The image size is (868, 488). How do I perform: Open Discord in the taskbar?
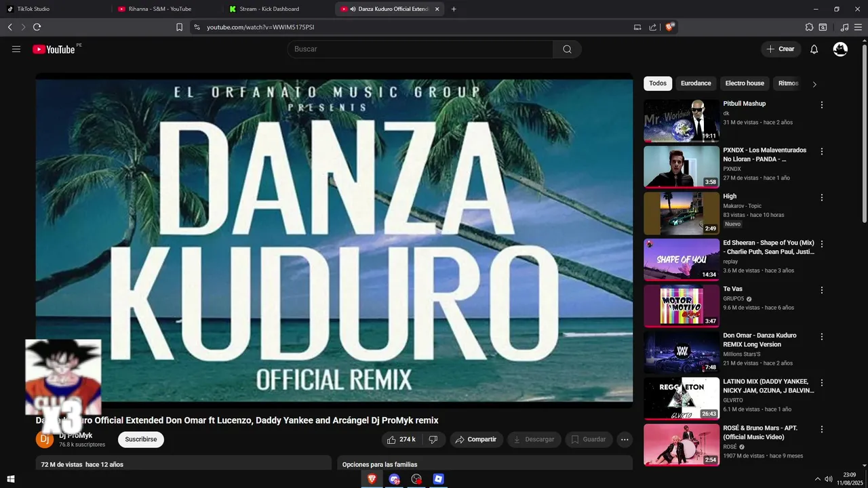point(394,479)
